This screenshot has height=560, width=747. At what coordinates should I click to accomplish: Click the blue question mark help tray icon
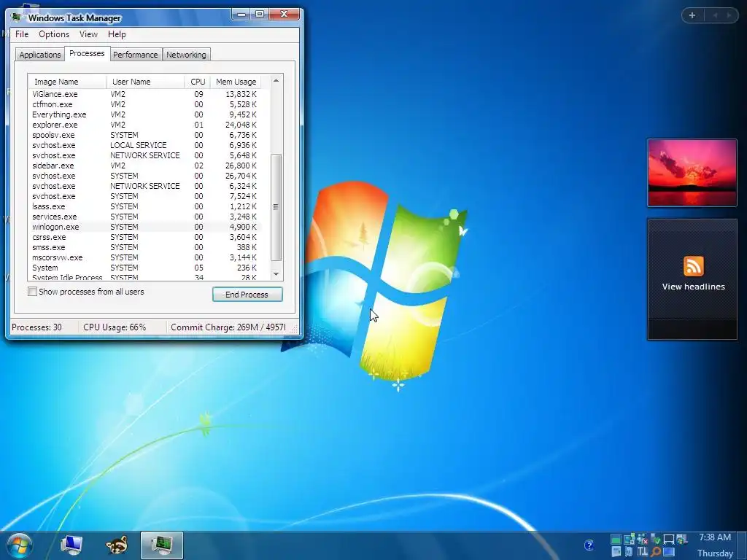click(x=589, y=545)
